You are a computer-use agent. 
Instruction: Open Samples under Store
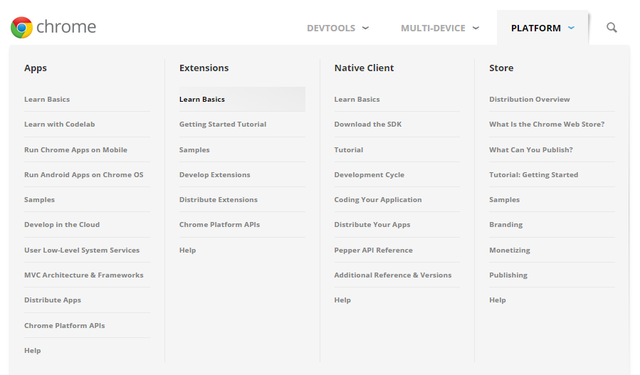coord(504,200)
